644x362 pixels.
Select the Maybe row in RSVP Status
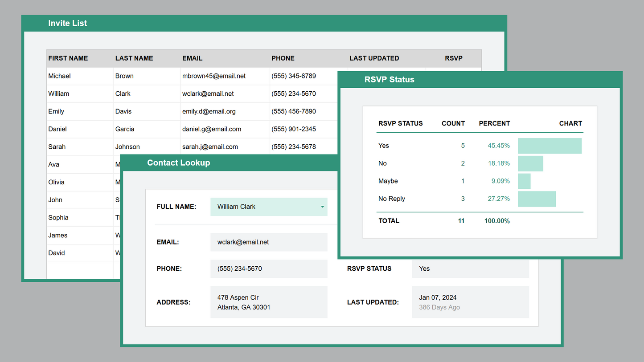tap(387, 181)
